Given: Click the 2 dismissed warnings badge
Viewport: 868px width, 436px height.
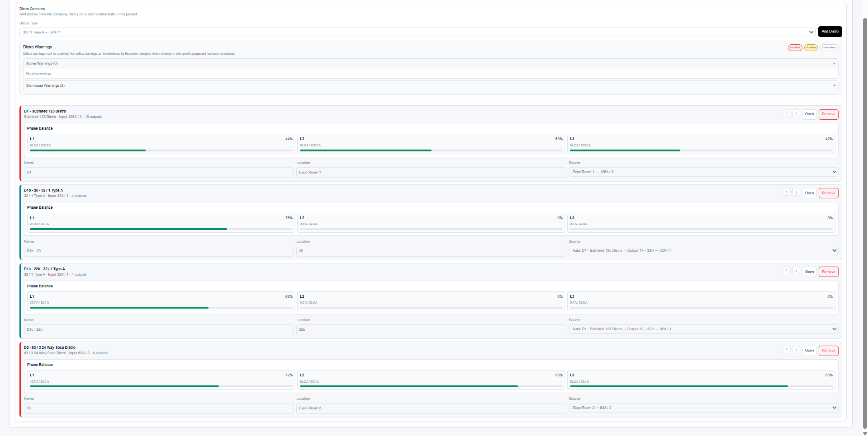Looking at the screenshot, I should [829, 47].
